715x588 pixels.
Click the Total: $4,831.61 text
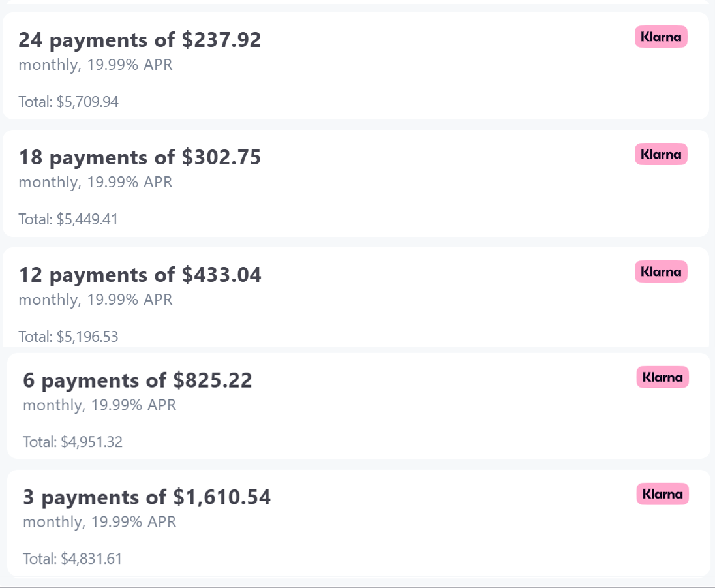73,559
